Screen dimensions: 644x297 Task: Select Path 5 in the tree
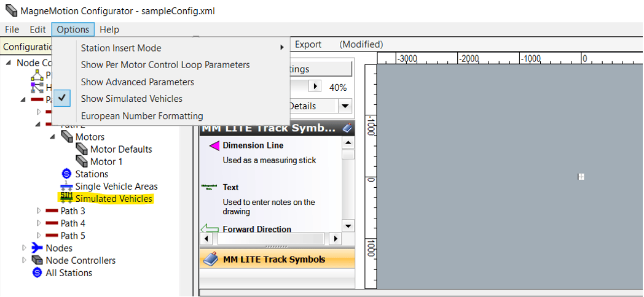tap(73, 236)
